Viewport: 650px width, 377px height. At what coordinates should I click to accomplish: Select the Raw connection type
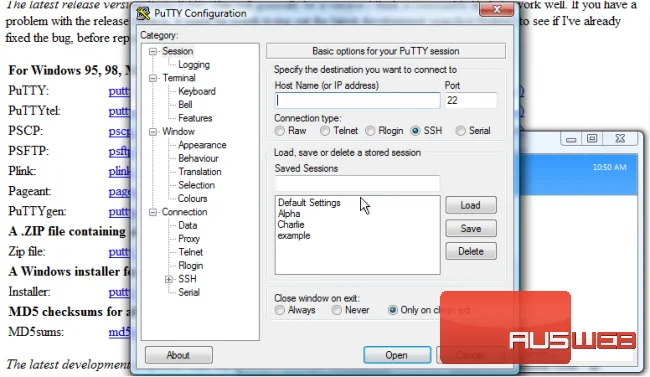(x=280, y=131)
